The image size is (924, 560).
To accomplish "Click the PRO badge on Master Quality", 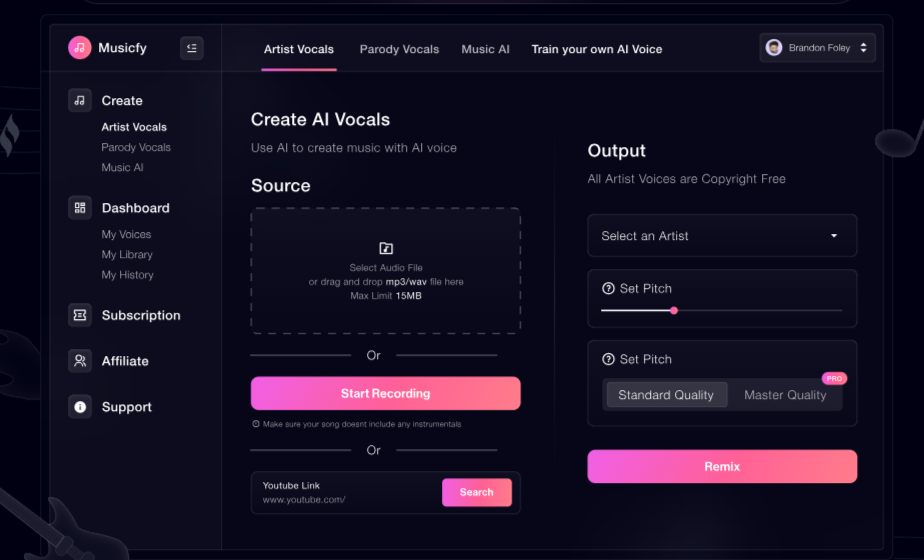I will pyautogui.click(x=834, y=378).
